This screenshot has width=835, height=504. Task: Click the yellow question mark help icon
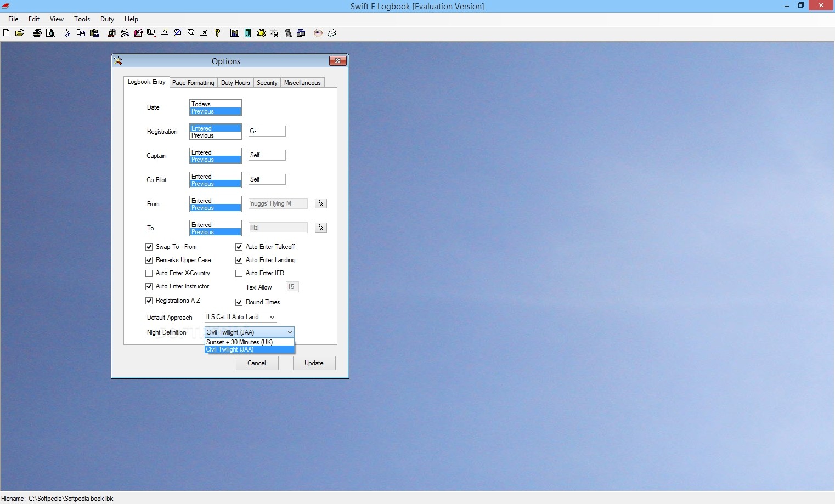pyautogui.click(x=217, y=33)
